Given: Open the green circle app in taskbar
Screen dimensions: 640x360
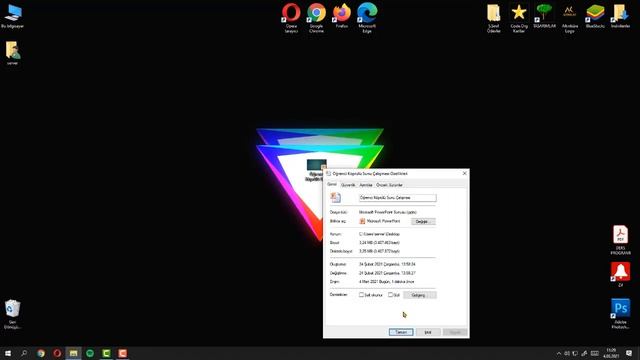Looking at the screenshot, I should click(x=90, y=353).
